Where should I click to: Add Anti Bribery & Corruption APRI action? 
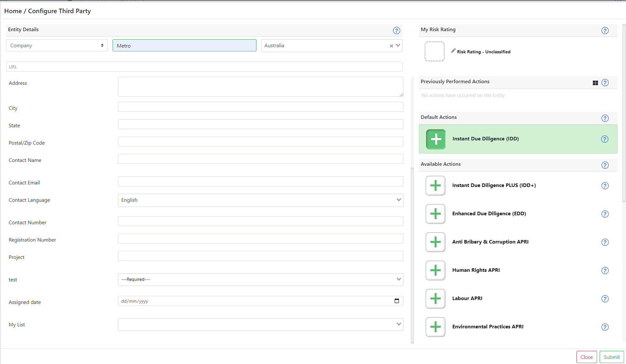[x=436, y=242]
